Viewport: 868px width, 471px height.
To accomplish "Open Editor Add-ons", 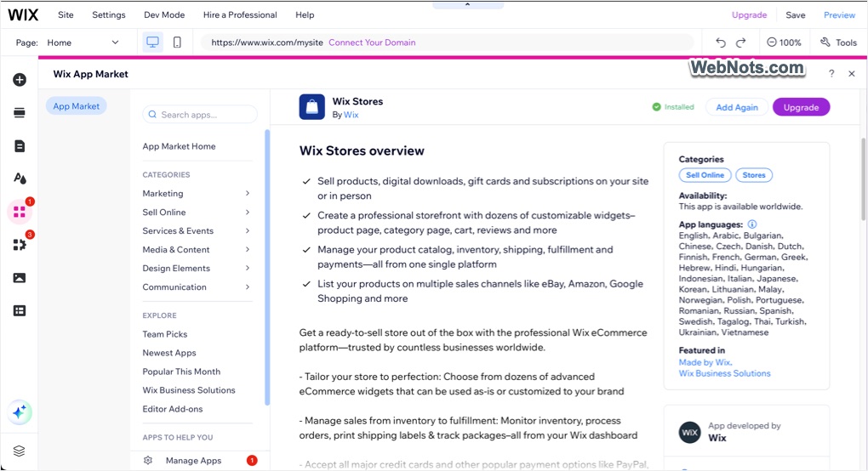I will pos(173,409).
